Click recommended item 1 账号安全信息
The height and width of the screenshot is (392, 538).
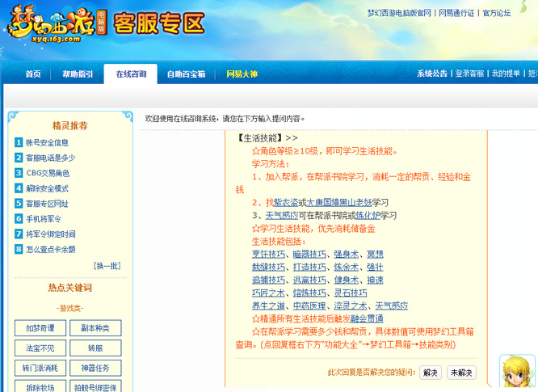(x=47, y=142)
